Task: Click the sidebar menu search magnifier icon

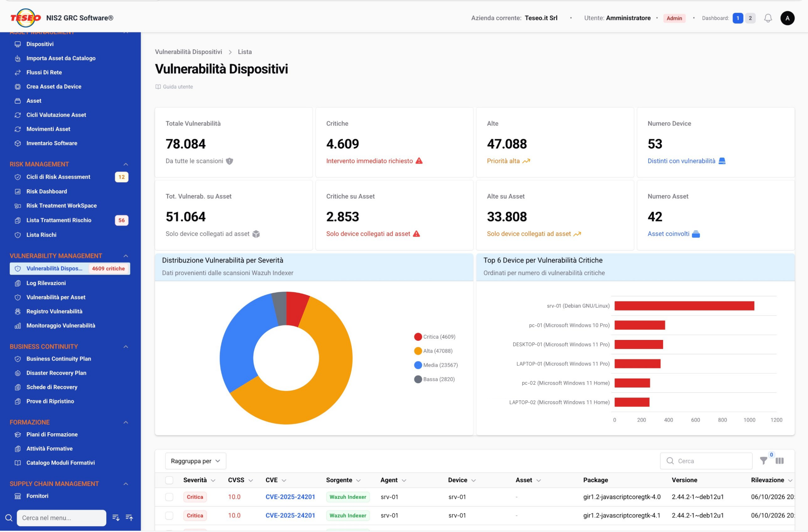Action: [x=9, y=518]
